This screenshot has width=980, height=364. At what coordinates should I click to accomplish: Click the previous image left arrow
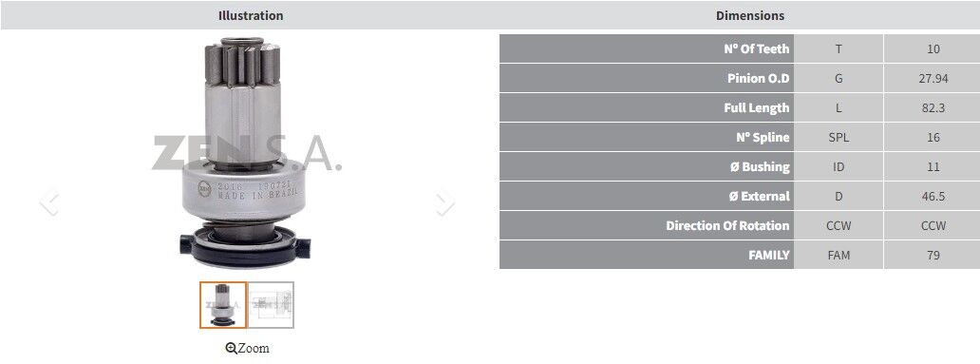pyautogui.click(x=49, y=202)
